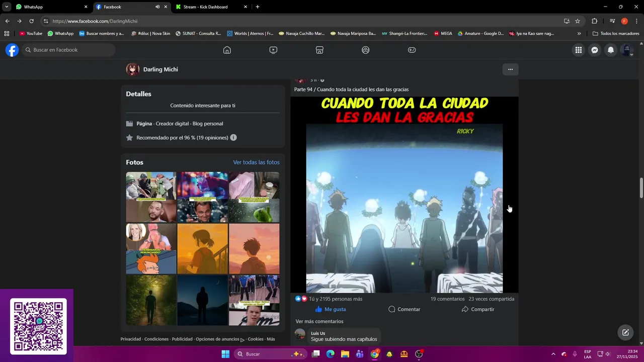This screenshot has height=362, width=644.
Task: Open Facebook Marketplace icon
Action: 319,50
